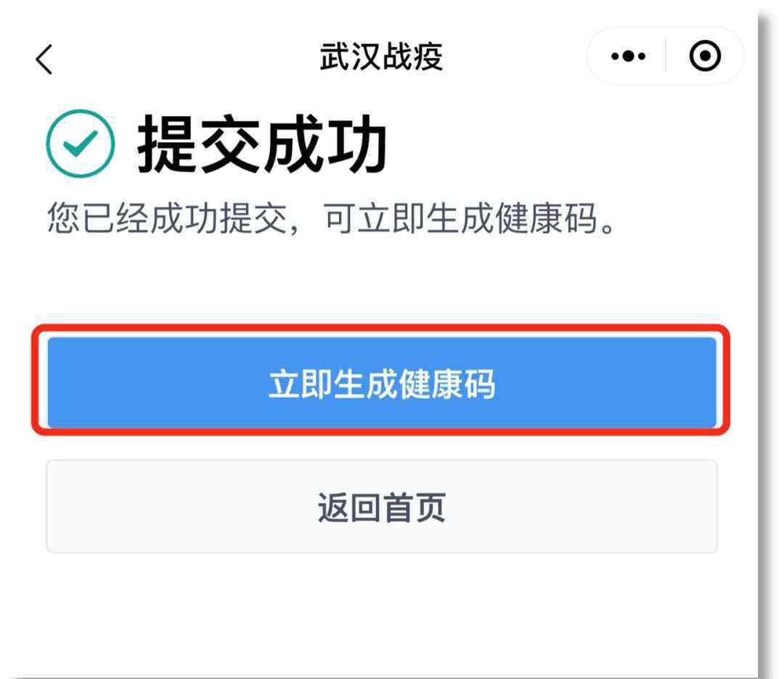
Task: Close the mini program via circle-dot icon
Action: click(705, 55)
